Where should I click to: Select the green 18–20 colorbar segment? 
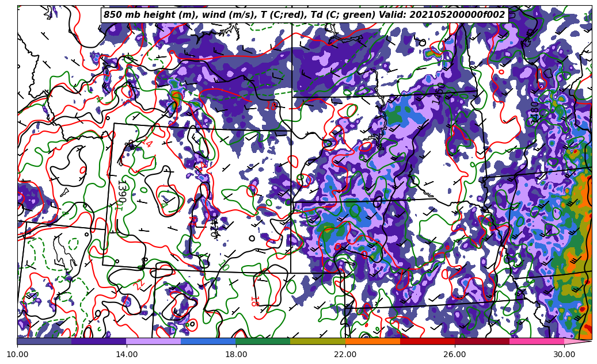[x=263, y=341]
